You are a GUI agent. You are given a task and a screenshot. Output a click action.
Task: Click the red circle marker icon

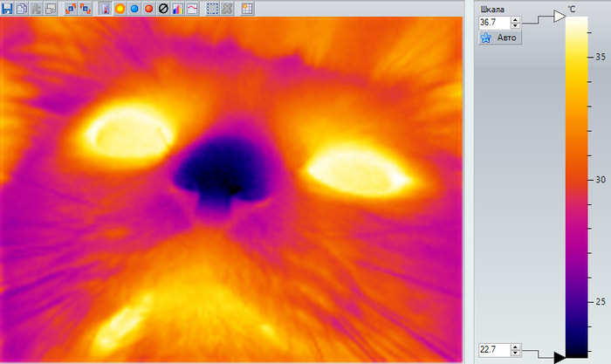click(148, 9)
